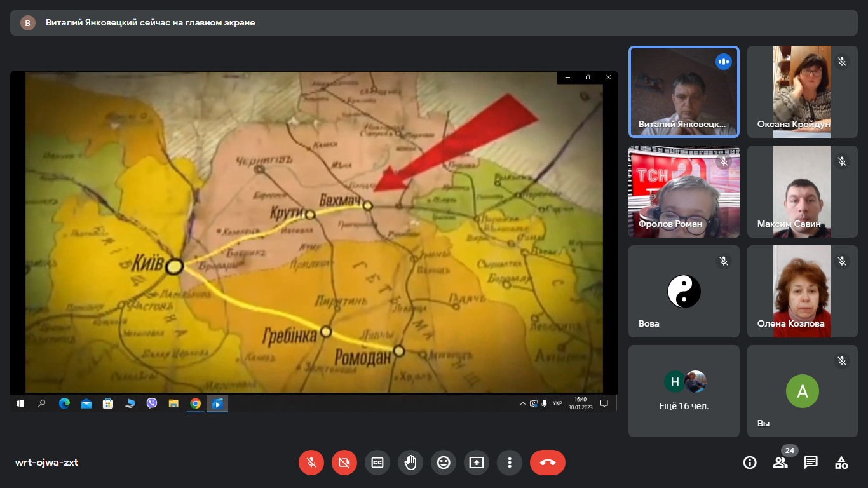Click the Ромодан label on the shared map
The image size is (868, 488).
point(363,358)
